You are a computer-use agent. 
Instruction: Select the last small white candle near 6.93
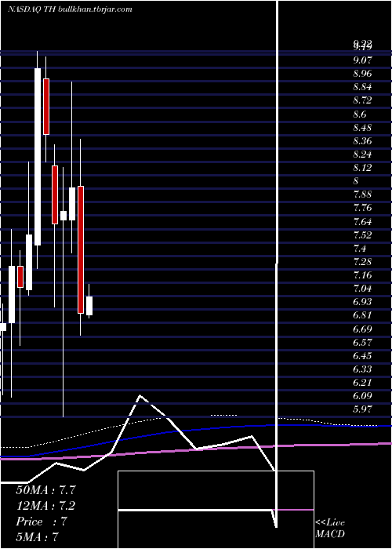click(89, 306)
